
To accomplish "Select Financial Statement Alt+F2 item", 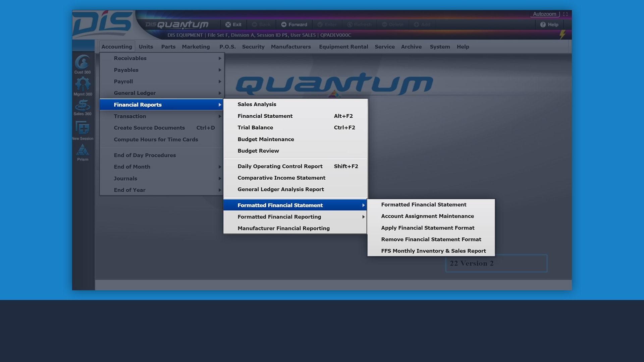I will [x=296, y=116].
